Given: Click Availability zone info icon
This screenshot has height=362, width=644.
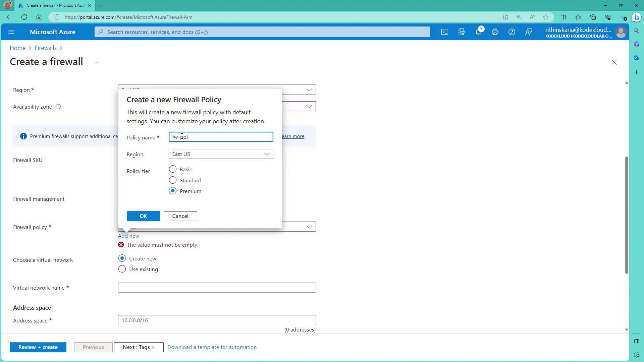Looking at the screenshot, I should point(58,107).
